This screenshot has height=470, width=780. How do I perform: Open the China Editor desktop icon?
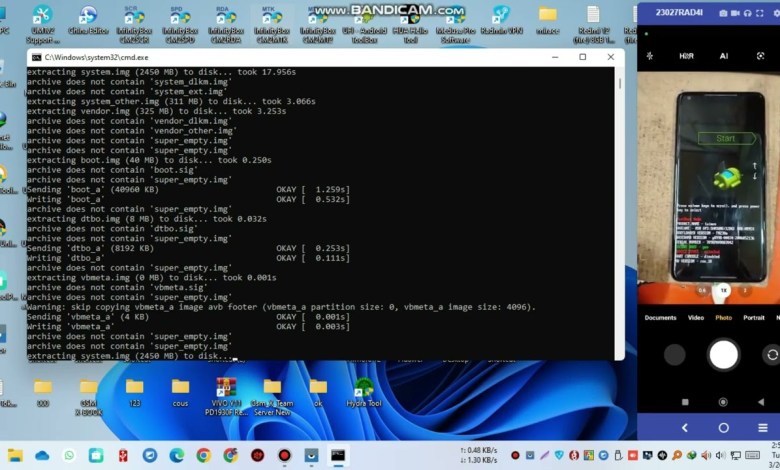tap(88, 20)
